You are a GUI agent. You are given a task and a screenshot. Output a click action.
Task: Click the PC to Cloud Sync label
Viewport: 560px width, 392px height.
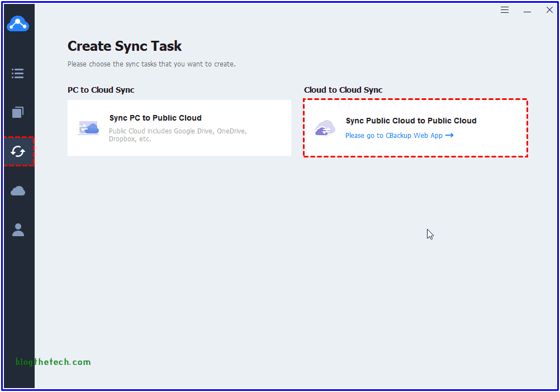(101, 90)
